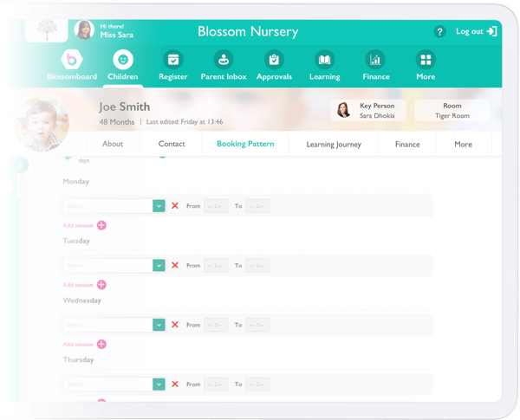Open the Finance chart icon
This screenshot has height=420, width=520.
click(375, 60)
